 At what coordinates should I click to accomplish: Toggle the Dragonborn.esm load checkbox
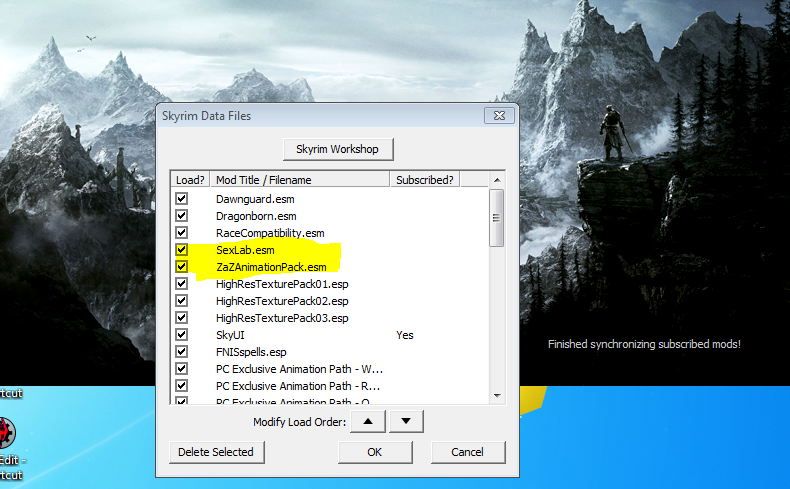pyautogui.click(x=181, y=216)
